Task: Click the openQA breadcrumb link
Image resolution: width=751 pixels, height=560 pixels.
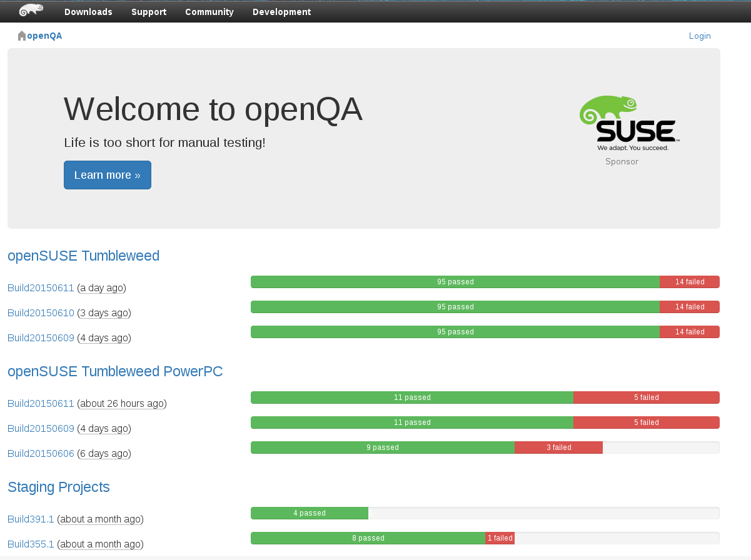Action: click(x=44, y=36)
